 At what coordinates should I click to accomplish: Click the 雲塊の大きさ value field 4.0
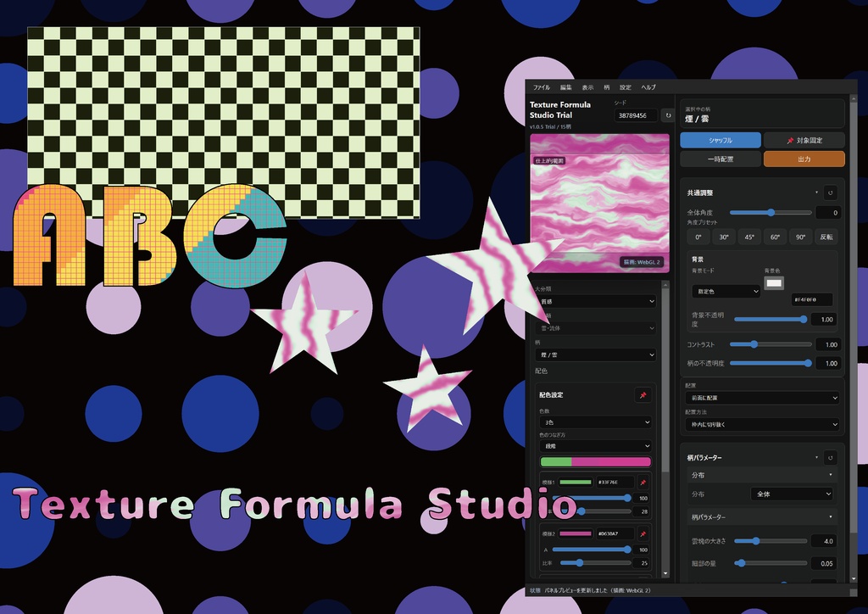click(824, 541)
